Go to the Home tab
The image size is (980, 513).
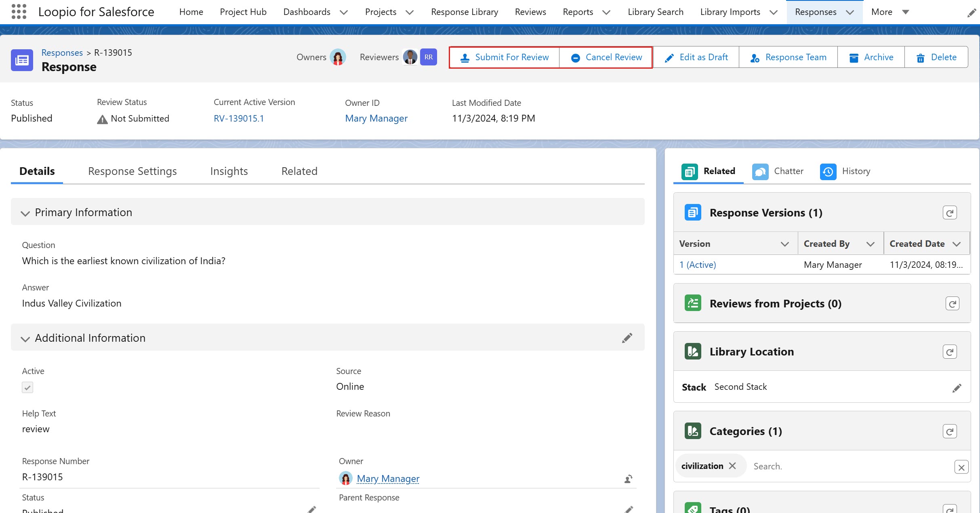click(x=191, y=12)
